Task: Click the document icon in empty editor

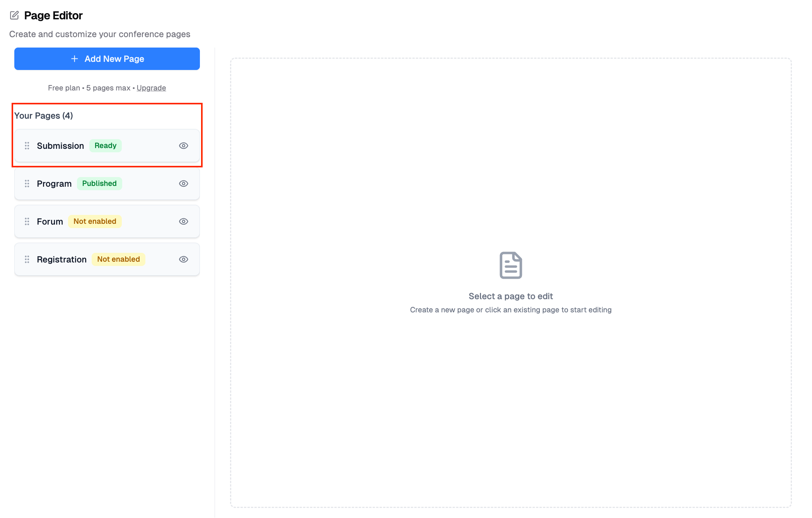Action: [510, 265]
